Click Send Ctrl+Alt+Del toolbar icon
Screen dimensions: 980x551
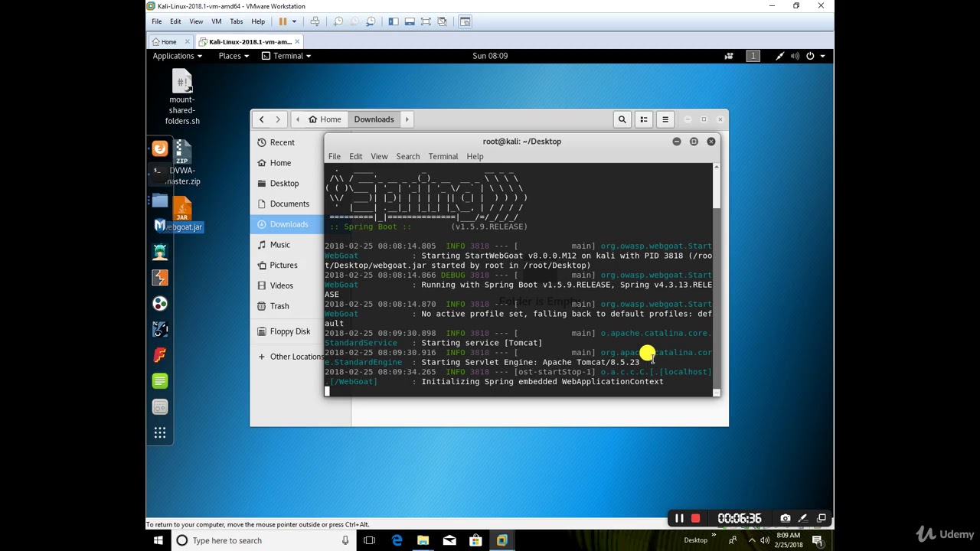(x=315, y=21)
